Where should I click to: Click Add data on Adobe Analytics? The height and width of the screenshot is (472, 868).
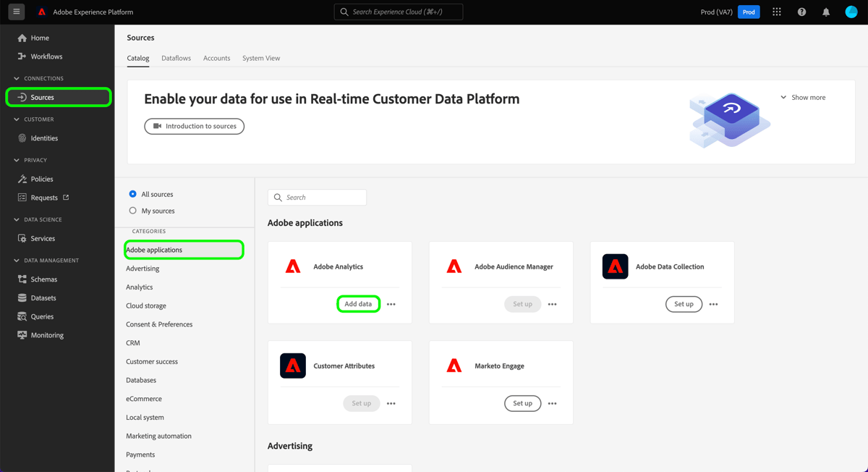tap(358, 303)
